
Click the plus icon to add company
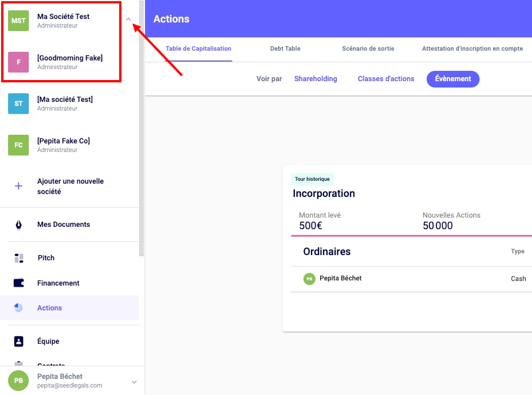point(18,186)
